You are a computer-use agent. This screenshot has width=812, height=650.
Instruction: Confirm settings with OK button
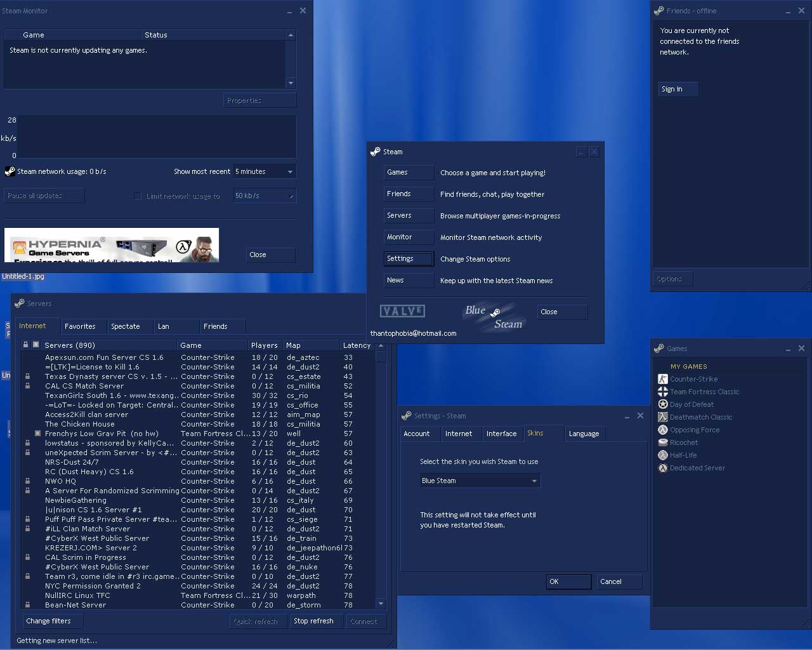pyautogui.click(x=568, y=581)
